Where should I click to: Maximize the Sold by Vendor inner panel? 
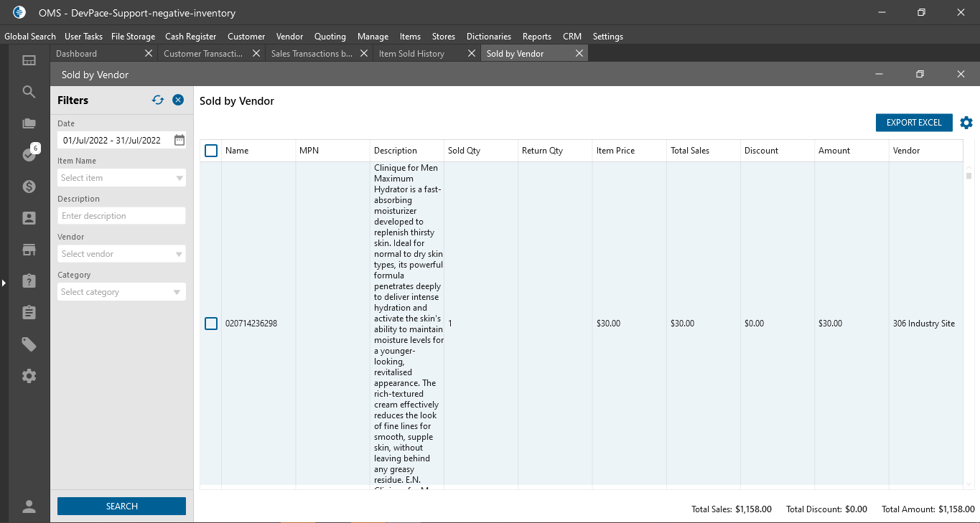point(920,74)
